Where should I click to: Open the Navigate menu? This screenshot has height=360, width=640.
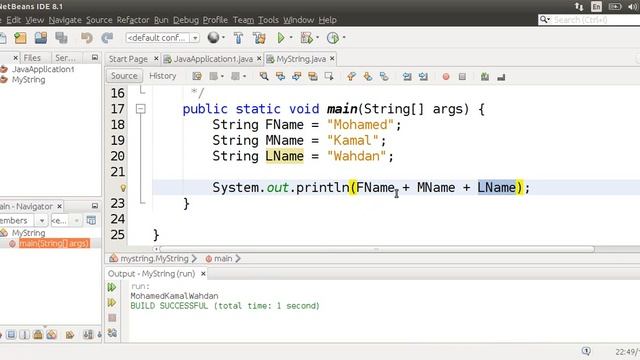(65, 20)
